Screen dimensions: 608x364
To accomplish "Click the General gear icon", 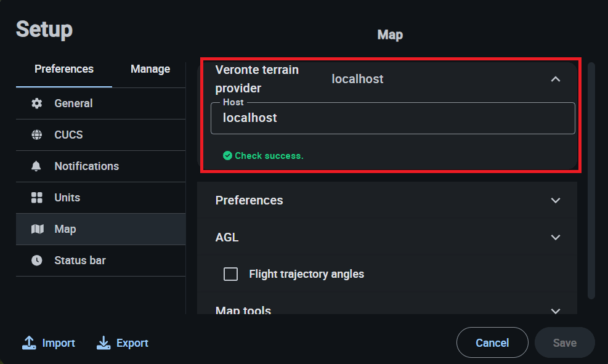I will 37,103.
